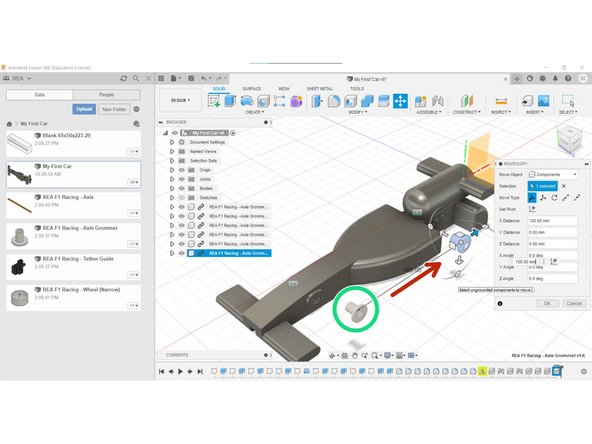Select the Extrude tool icon

(230, 101)
